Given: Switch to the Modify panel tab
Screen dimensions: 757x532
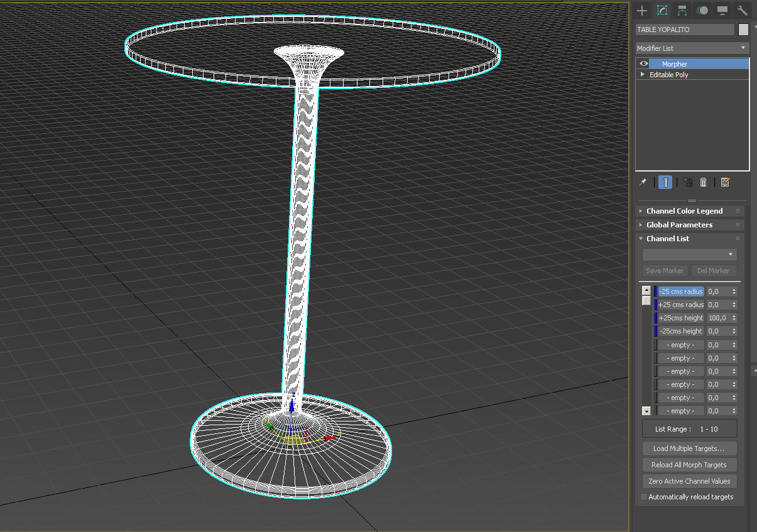Looking at the screenshot, I should [x=662, y=11].
